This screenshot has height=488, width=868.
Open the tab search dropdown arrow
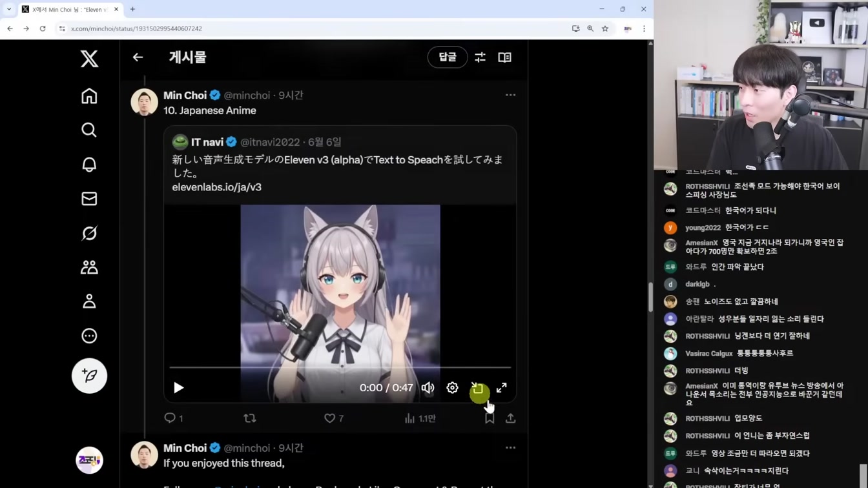tap(8, 9)
